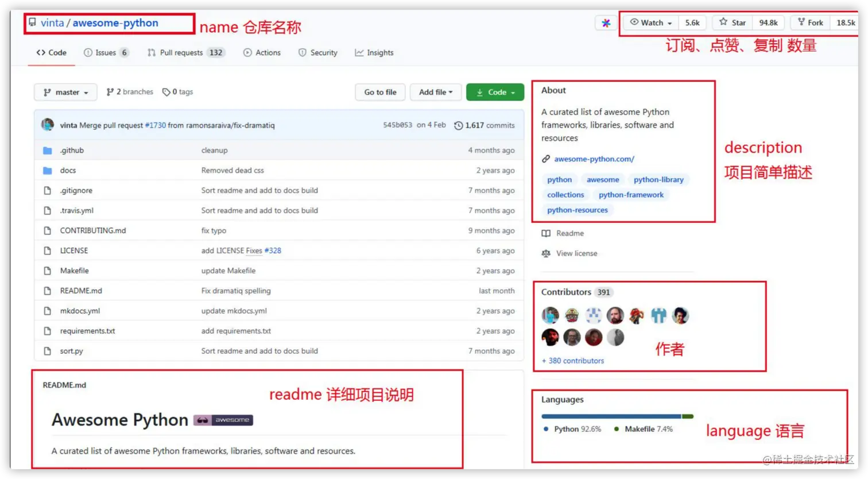
Task: Click the CONTRIBUTING.md file icon
Action: (48, 231)
